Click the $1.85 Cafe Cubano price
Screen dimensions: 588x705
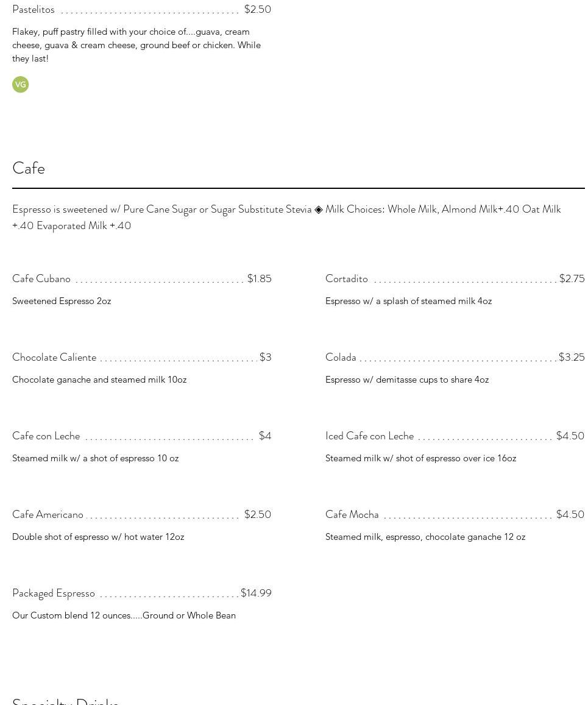point(259,278)
